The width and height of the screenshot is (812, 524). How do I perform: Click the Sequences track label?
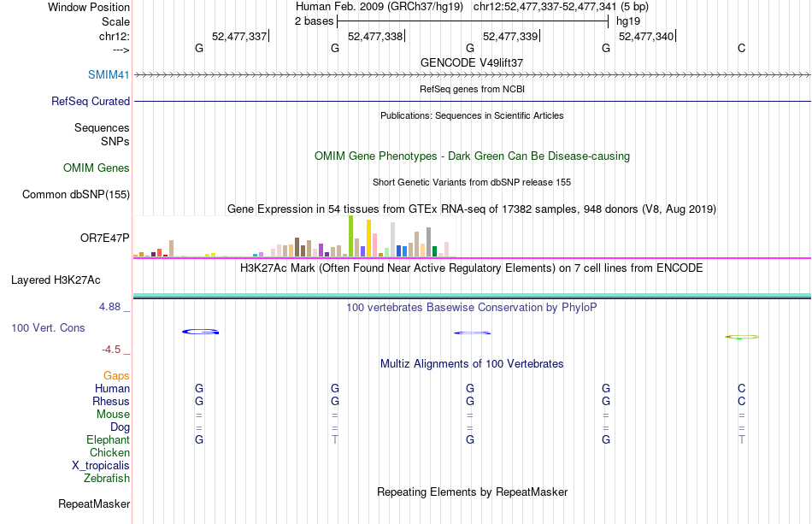pos(102,127)
